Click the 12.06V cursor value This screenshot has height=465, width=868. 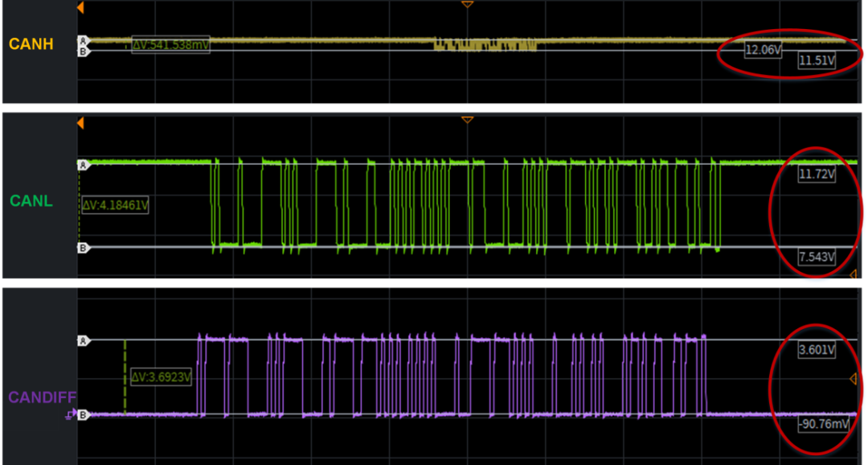[763, 51]
